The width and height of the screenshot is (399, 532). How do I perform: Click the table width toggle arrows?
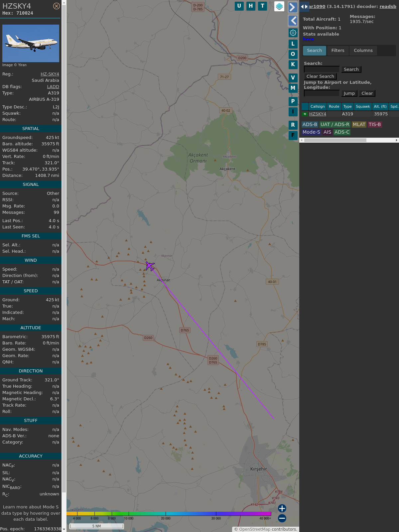click(x=304, y=7)
